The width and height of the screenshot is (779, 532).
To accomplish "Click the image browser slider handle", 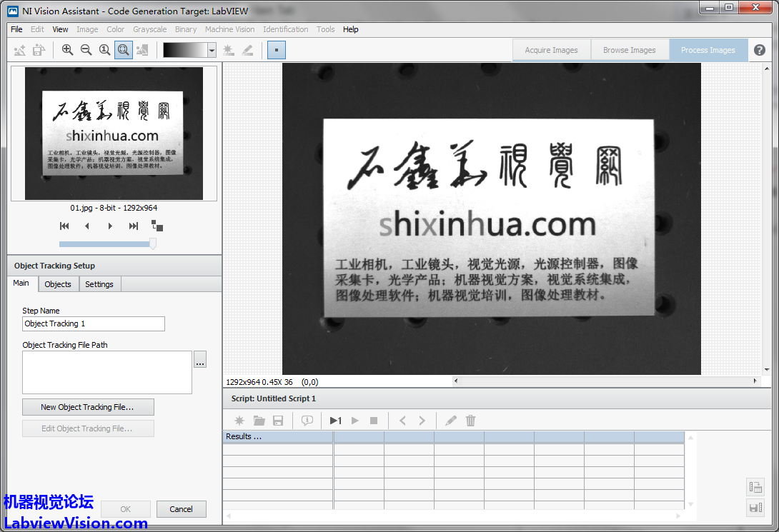I will click(x=152, y=244).
